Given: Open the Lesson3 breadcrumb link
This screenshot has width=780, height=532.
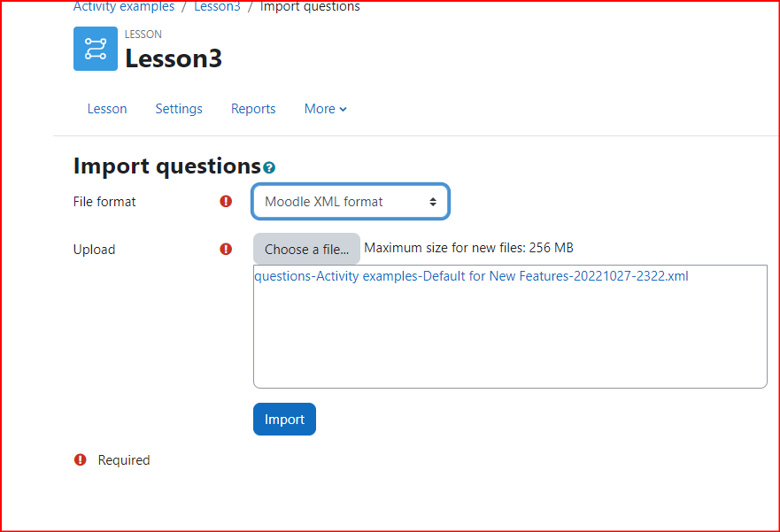Looking at the screenshot, I should [218, 6].
